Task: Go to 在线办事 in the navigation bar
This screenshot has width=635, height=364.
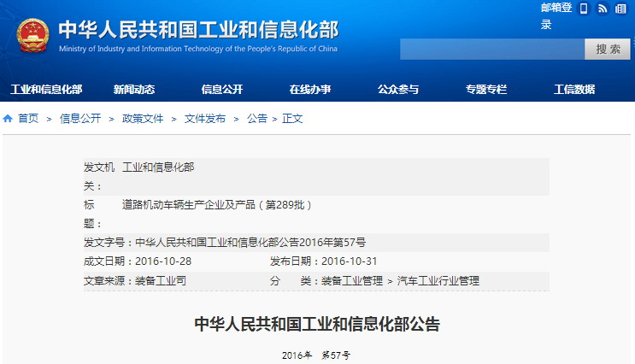Action: (309, 90)
